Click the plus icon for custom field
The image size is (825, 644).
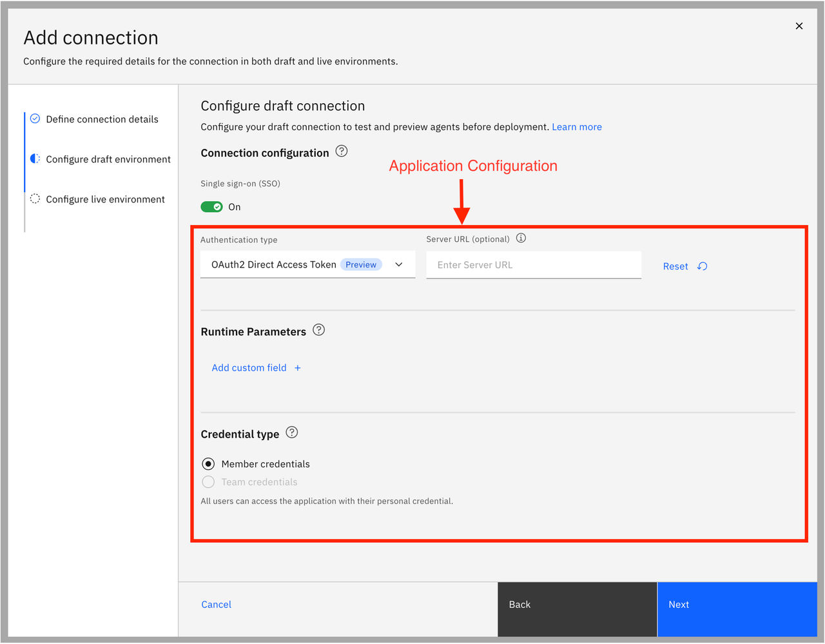297,368
